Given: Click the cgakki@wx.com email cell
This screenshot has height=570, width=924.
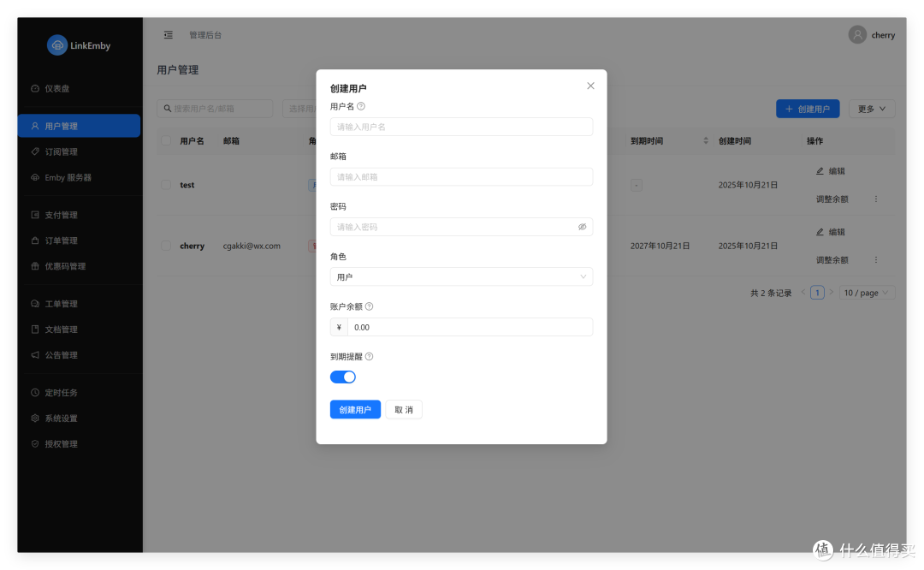Looking at the screenshot, I should tap(252, 246).
